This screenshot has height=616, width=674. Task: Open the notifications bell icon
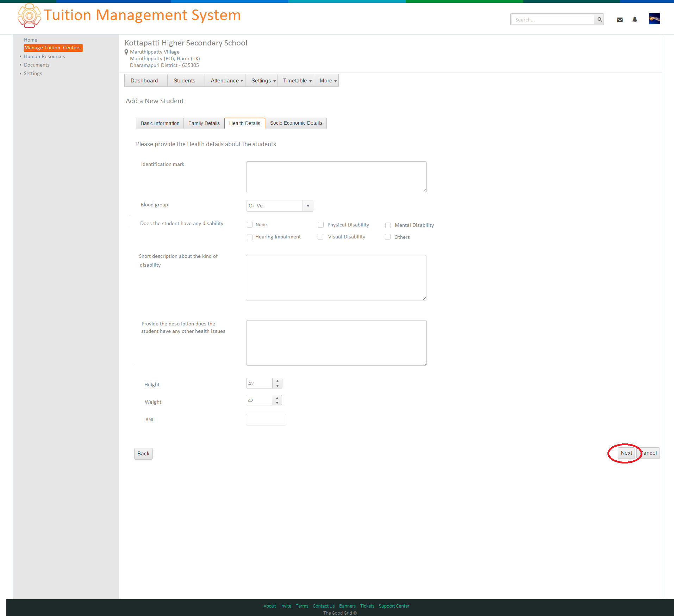point(635,20)
